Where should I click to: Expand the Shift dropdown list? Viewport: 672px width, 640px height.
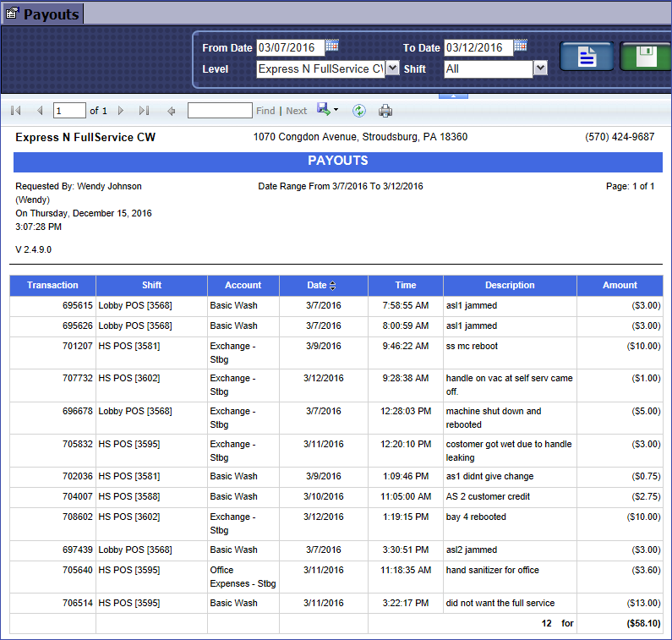pos(540,68)
